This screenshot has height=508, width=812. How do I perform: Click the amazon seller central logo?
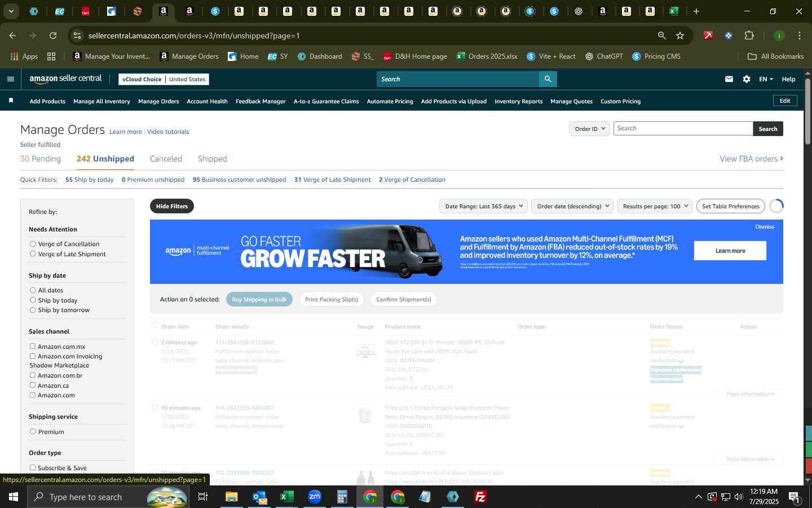(65, 79)
